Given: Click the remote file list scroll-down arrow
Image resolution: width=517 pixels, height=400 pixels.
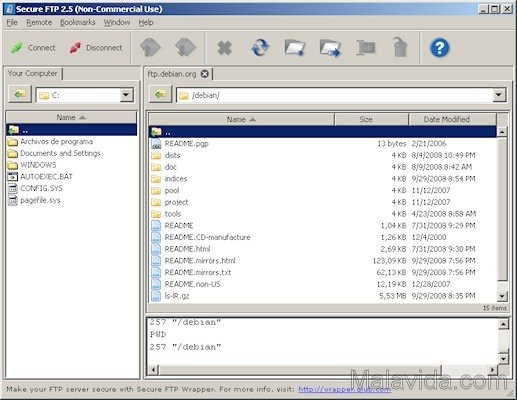Looking at the screenshot, I should tap(502, 296).
